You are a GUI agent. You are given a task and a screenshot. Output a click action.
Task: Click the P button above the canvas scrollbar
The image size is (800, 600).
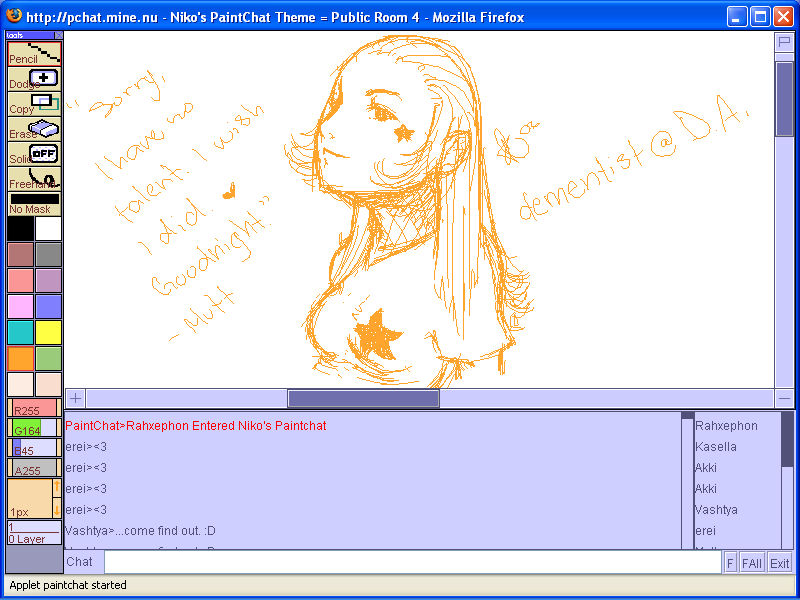click(785, 42)
